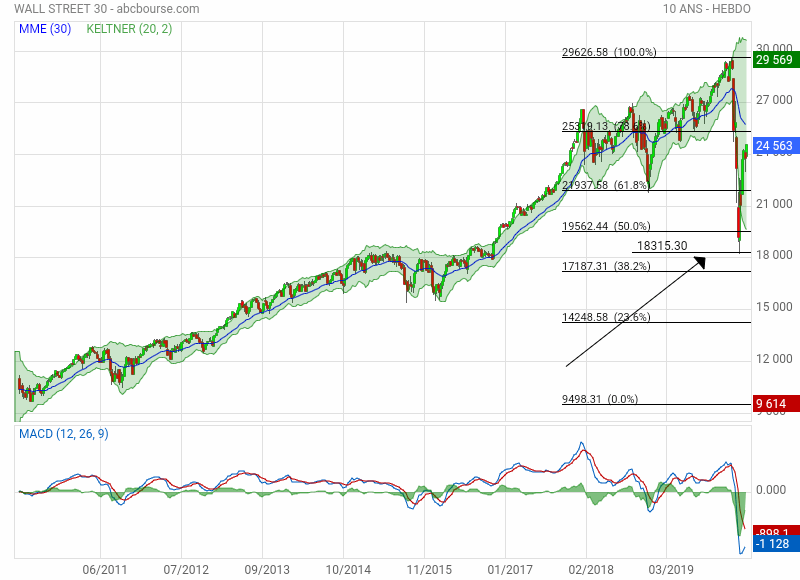Click the 18315.30 low price label
Image resolution: width=800 pixels, height=580 pixels.
pos(662,246)
